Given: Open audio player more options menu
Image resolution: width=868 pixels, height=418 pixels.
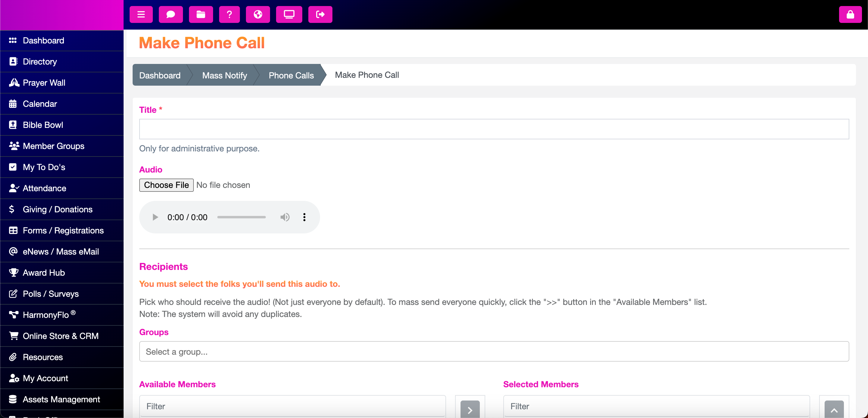Looking at the screenshot, I should coord(304,217).
